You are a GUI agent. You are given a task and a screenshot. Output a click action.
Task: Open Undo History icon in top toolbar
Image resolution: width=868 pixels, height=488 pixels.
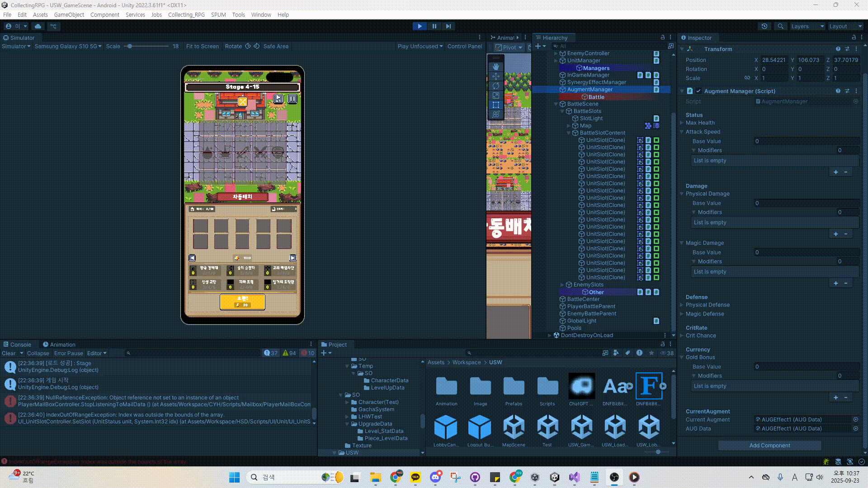(764, 26)
